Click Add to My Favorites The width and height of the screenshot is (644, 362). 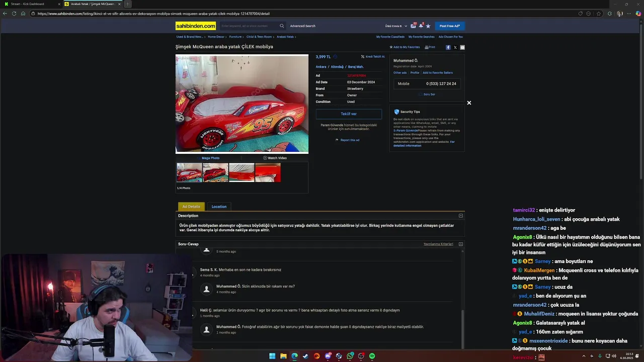pyautogui.click(x=405, y=47)
